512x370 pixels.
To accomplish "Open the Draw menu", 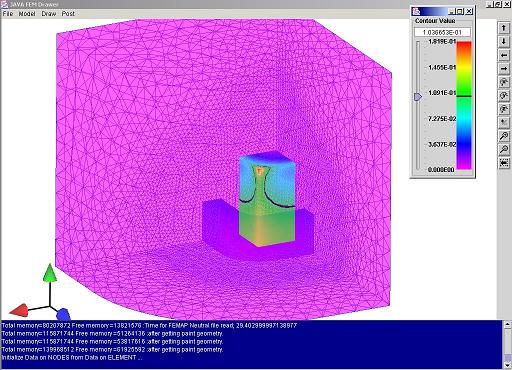I will point(49,14).
